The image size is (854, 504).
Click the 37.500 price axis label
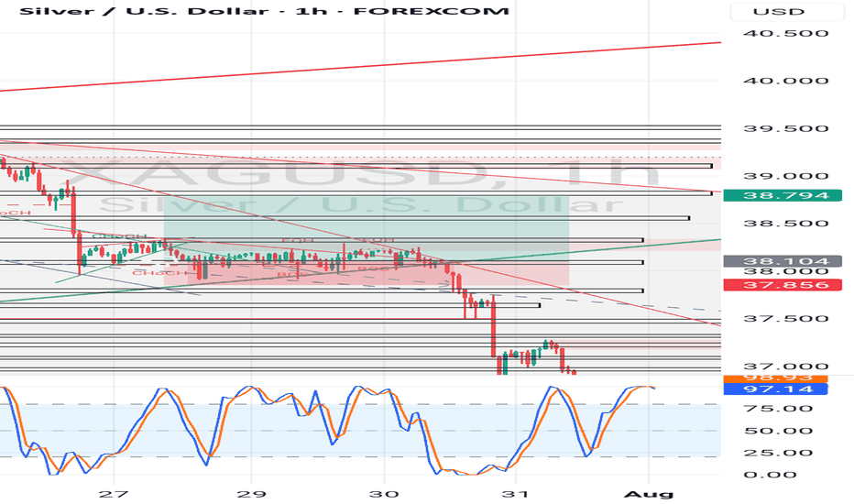pyautogui.click(x=786, y=319)
